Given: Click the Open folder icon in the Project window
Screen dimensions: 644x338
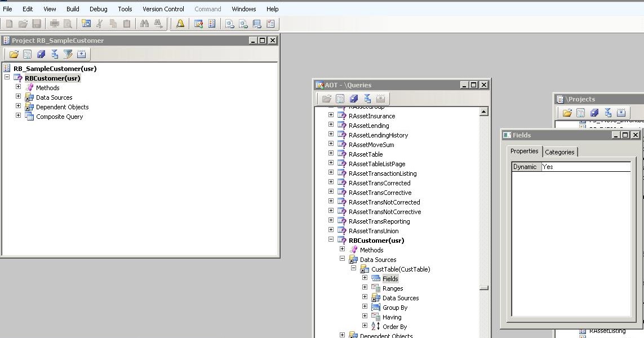Looking at the screenshot, I should pos(14,54).
